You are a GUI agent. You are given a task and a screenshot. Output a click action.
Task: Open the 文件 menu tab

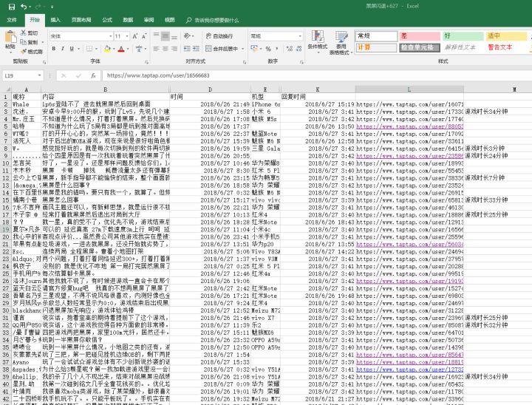(x=12, y=20)
